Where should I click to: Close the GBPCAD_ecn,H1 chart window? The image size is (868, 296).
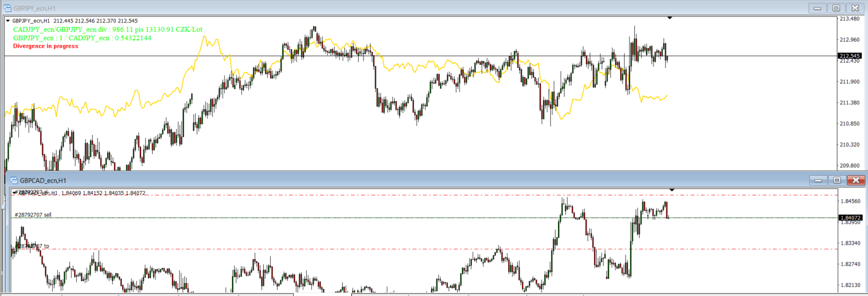(x=856, y=180)
